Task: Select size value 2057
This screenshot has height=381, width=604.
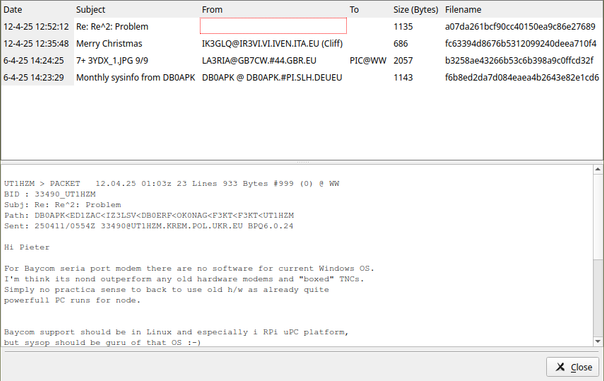Action: coord(403,60)
